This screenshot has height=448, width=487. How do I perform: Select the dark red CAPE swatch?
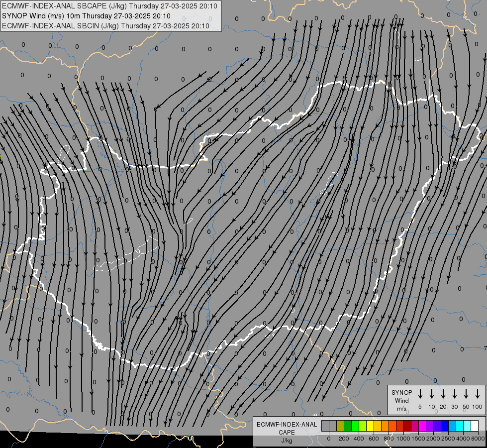tap(407, 426)
